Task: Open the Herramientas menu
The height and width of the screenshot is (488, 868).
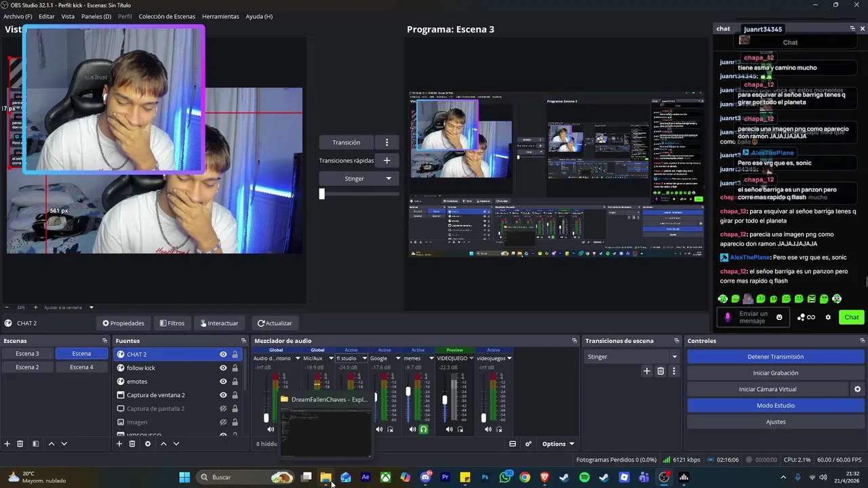Action: pos(220,16)
